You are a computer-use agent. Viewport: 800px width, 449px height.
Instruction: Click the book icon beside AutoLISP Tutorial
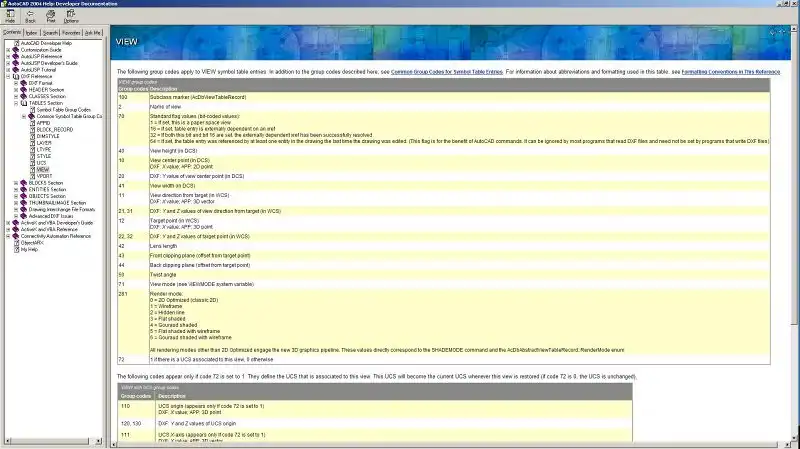click(x=16, y=70)
